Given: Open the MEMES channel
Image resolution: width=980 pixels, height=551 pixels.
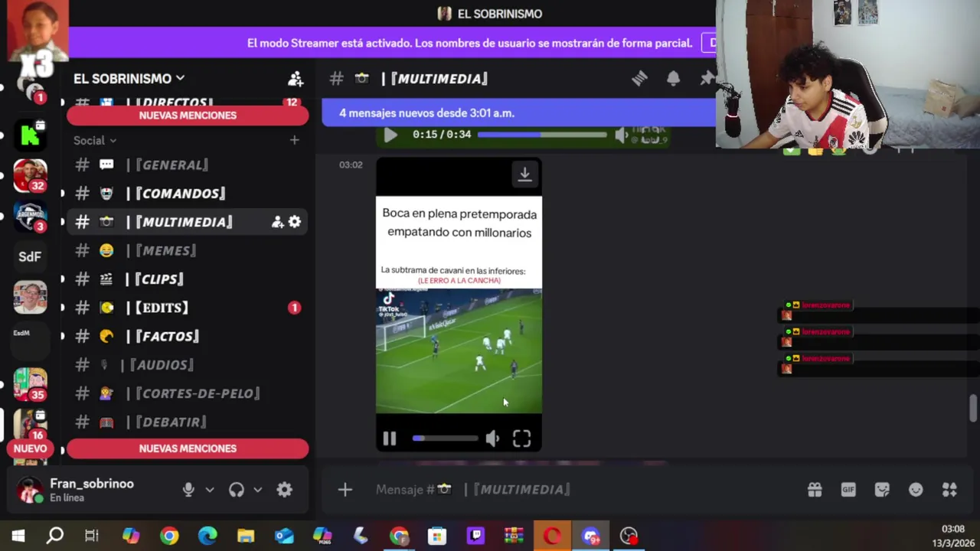Looking at the screenshot, I should 188,250.
